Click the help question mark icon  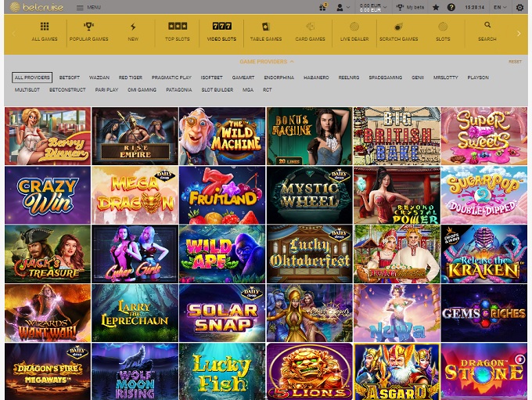click(x=451, y=7)
